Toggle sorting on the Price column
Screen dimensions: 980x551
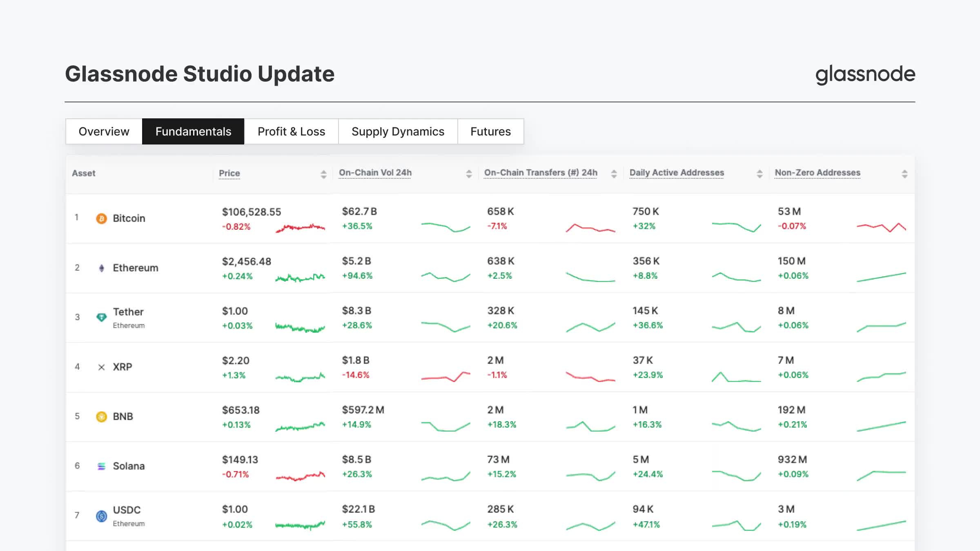coord(323,173)
